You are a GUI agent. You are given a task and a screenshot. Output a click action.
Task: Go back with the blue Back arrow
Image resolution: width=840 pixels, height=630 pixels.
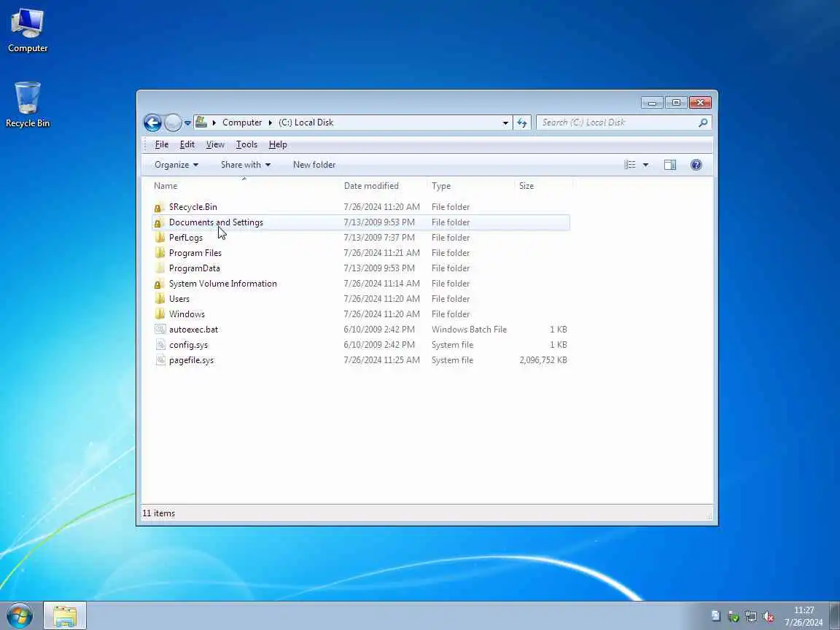[x=152, y=122]
